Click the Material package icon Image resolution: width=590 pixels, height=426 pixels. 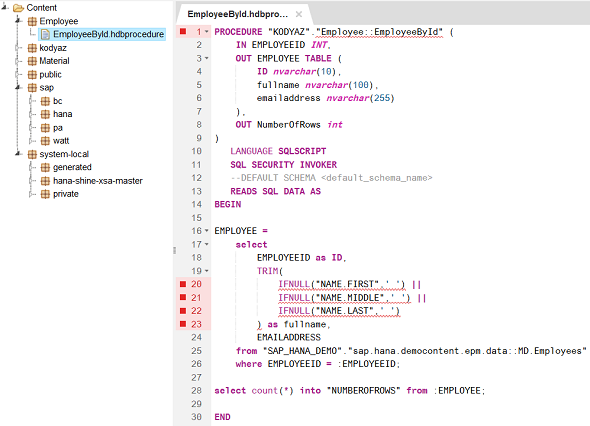(x=32, y=61)
